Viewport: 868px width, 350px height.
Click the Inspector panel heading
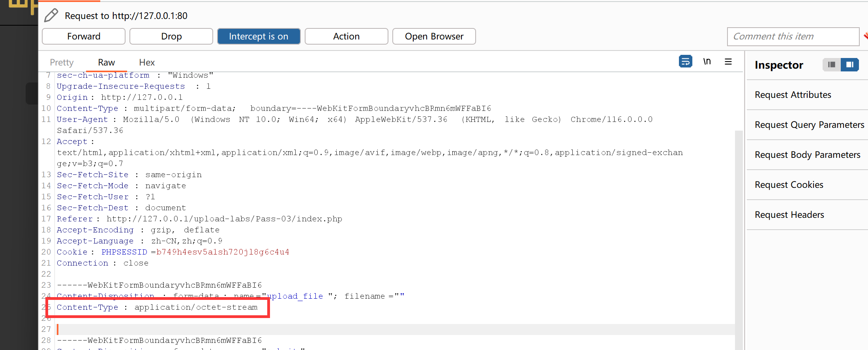pos(779,65)
